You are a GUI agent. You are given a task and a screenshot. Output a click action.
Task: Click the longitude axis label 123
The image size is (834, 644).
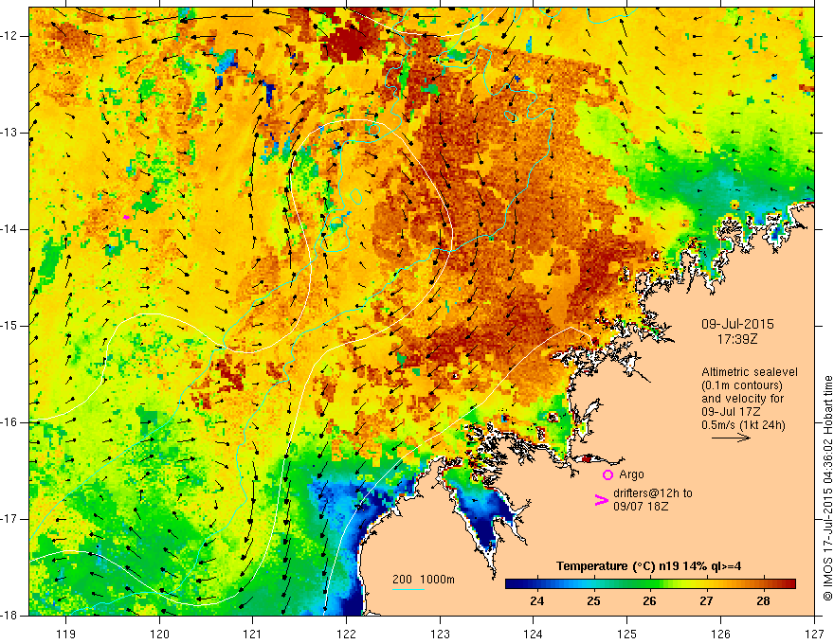point(440,634)
